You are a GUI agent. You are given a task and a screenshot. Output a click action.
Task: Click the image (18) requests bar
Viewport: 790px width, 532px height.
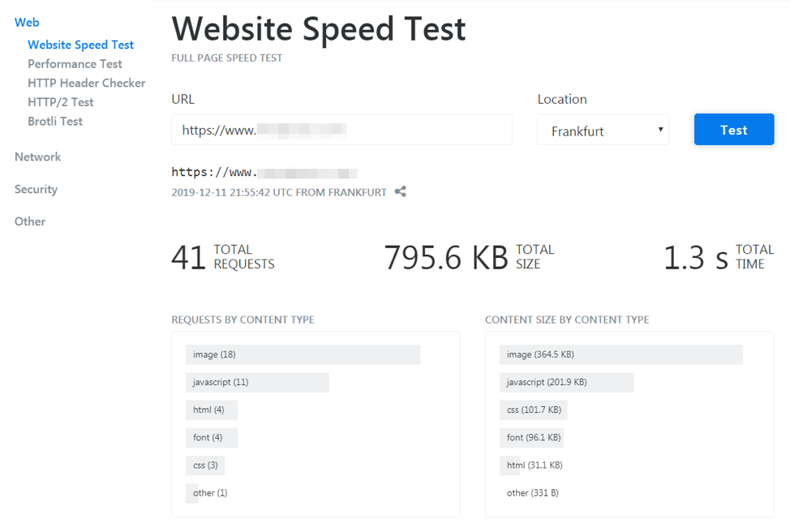303,354
